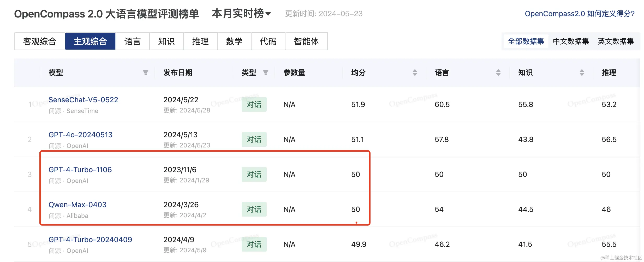Select reasoning score 53.2
Image resolution: width=644 pixels, height=262 pixels.
pyautogui.click(x=609, y=104)
